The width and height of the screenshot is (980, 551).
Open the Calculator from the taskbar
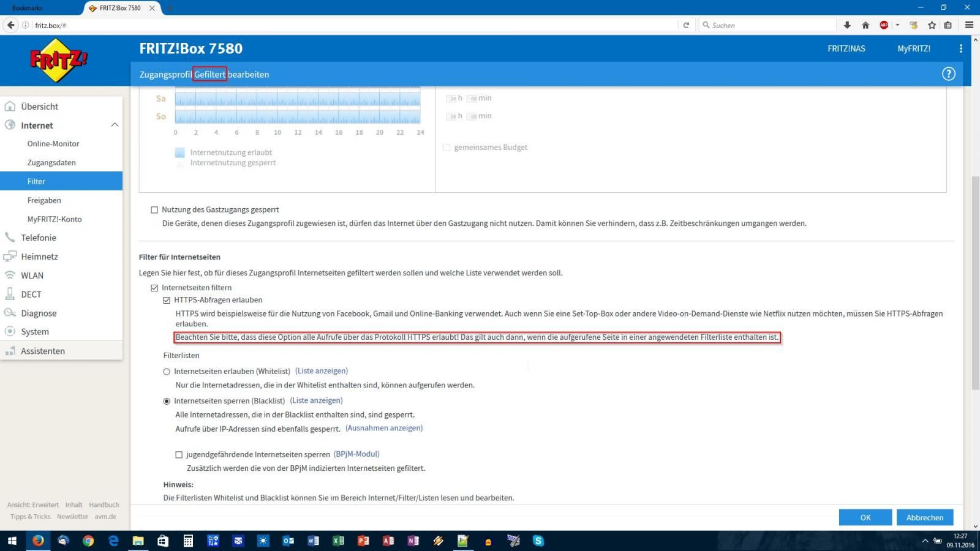tap(188, 541)
